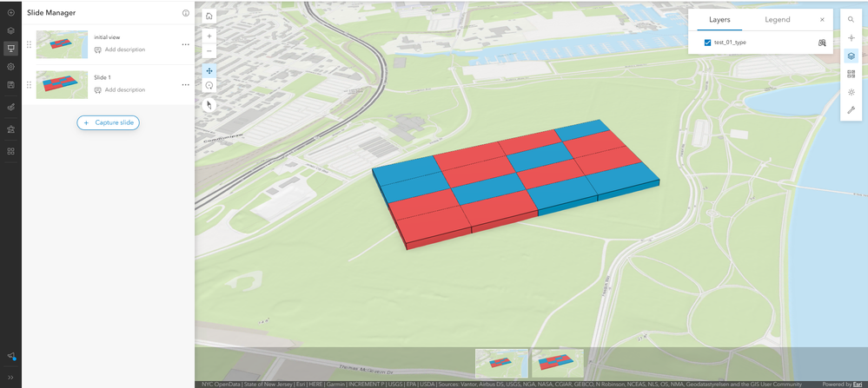Open the Scene tools wrench icon
The image size is (868, 388).
point(851,110)
